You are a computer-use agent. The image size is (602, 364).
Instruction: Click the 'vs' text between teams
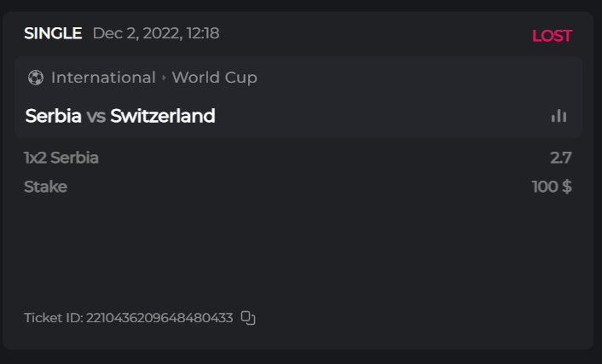pyautogui.click(x=96, y=116)
